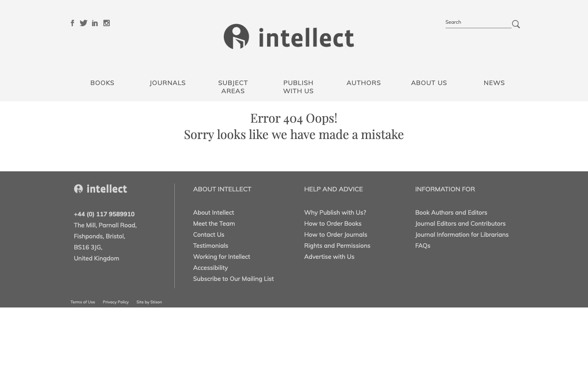
Task: Open How to Order Books link
Action: coord(333,224)
